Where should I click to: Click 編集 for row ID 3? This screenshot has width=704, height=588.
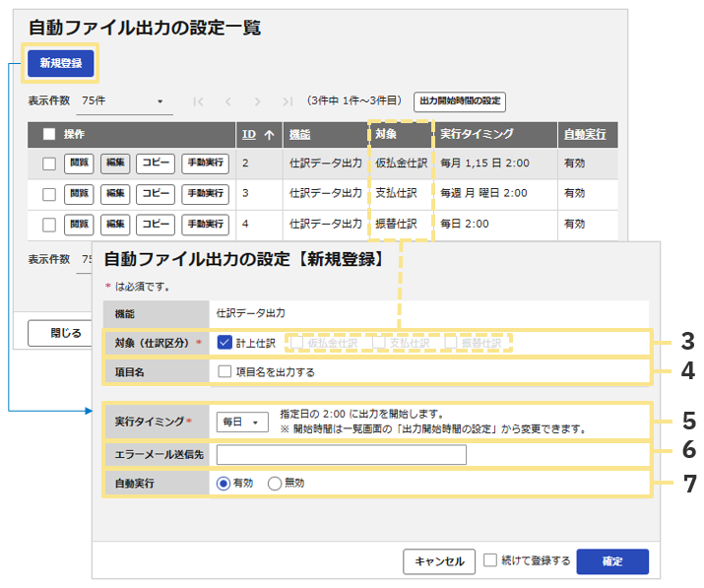pos(115,194)
